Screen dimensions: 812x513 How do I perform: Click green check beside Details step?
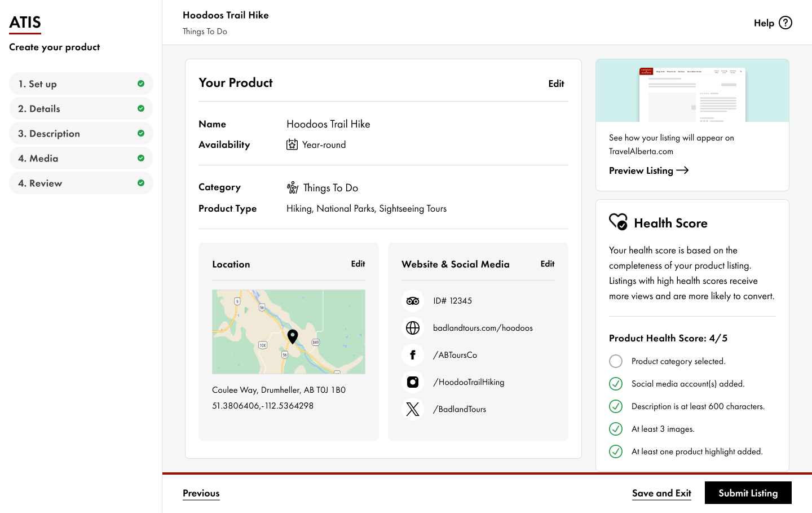[141, 108]
